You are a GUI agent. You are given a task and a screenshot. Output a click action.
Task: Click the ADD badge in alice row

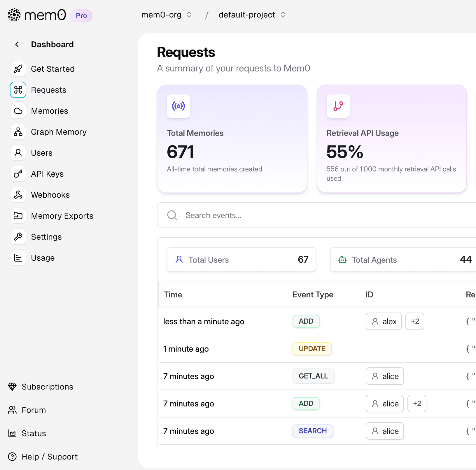(x=306, y=404)
